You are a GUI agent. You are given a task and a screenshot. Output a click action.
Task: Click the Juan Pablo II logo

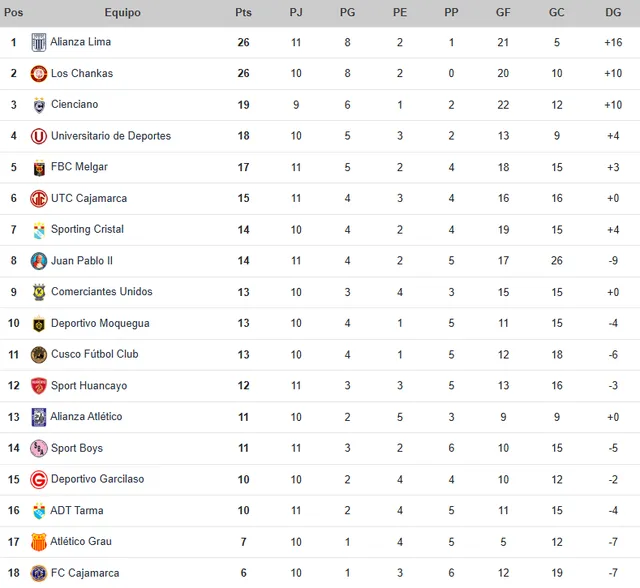(39, 261)
